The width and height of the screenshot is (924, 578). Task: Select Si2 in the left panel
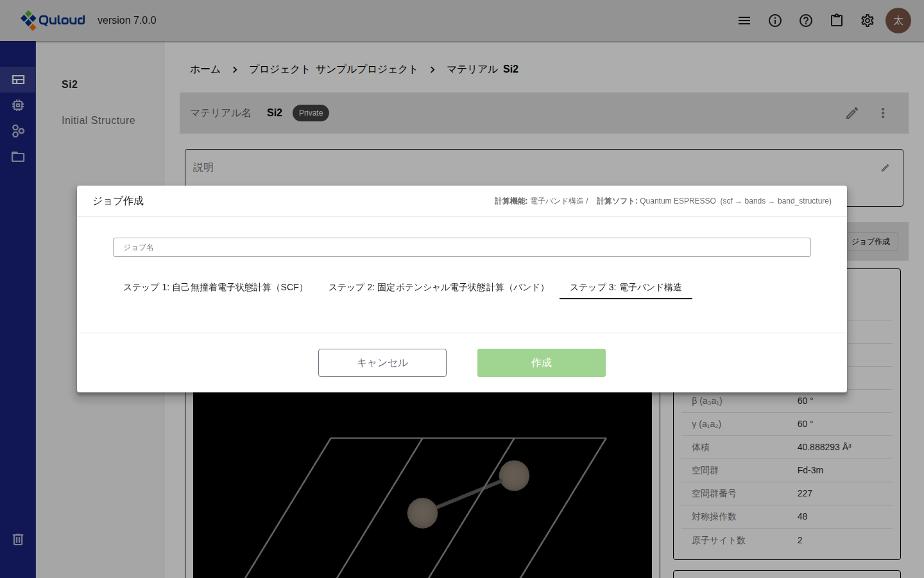(x=69, y=84)
